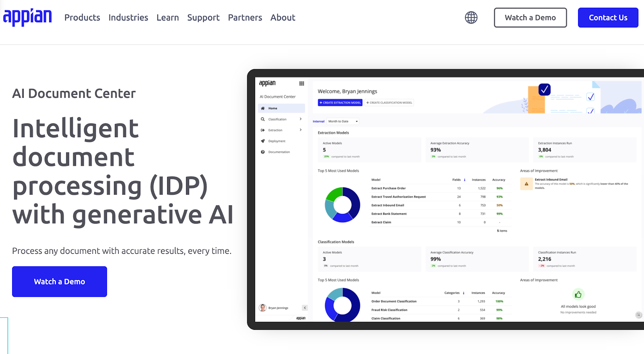
Task: Click the thumbs-up All models look good icon
Action: tap(578, 294)
